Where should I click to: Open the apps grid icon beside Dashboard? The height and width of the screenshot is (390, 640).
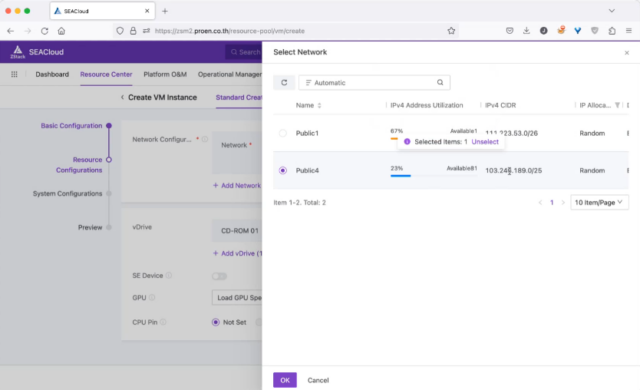click(14, 74)
